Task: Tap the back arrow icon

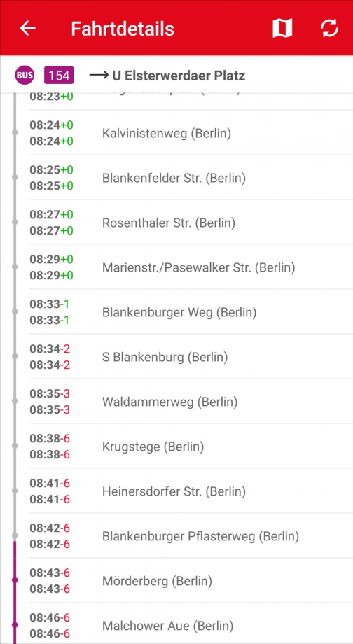Action: pyautogui.click(x=27, y=28)
